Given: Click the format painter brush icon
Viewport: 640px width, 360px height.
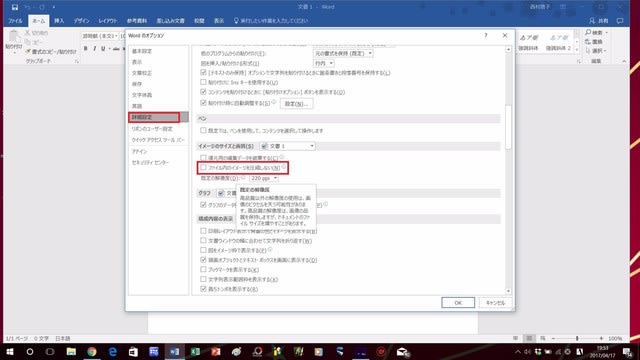Looking at the screenshot, I should tap(28, 52).
